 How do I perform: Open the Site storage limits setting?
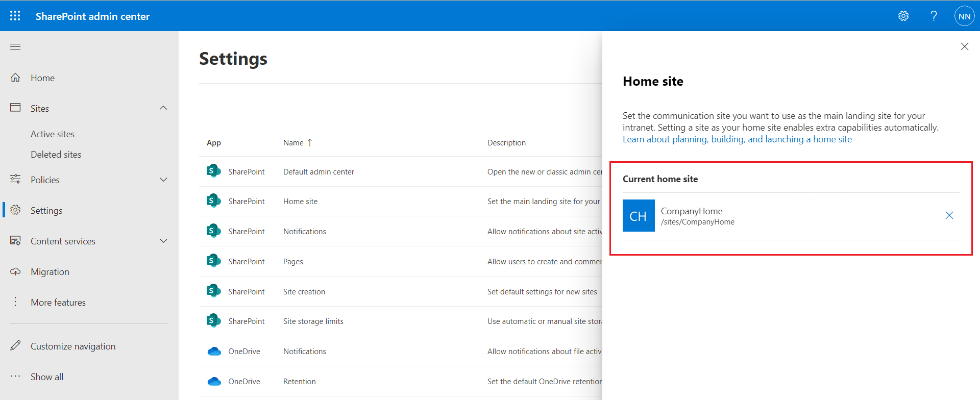coord(313,321)
